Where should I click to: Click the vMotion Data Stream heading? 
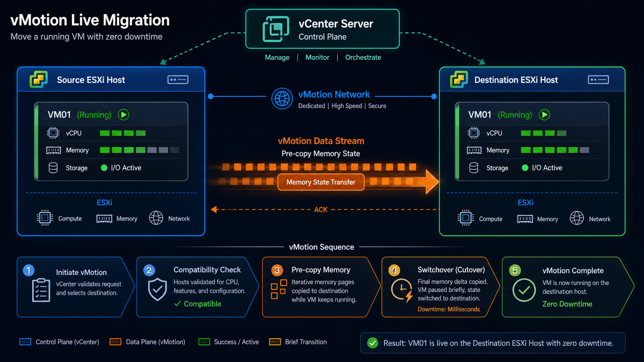tap(321, 141)
